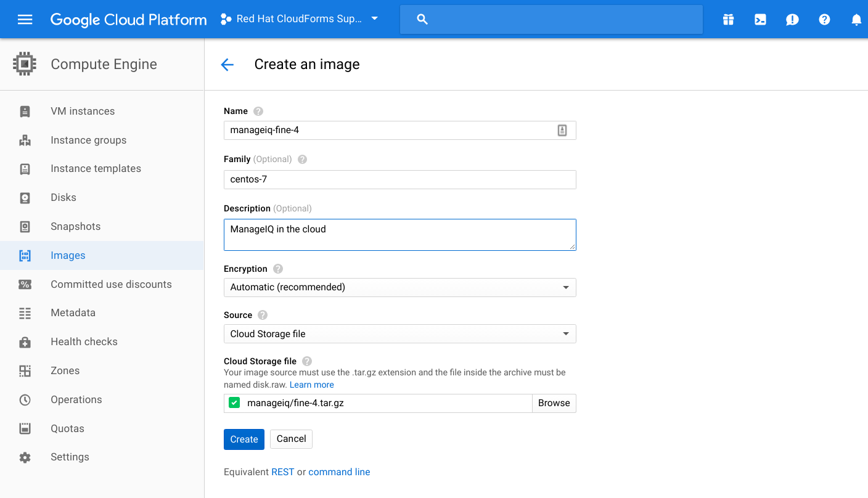The height and width of the screenshot is (498, 868).
Task: Click the search magnifier icon
Action: point(422,19)
